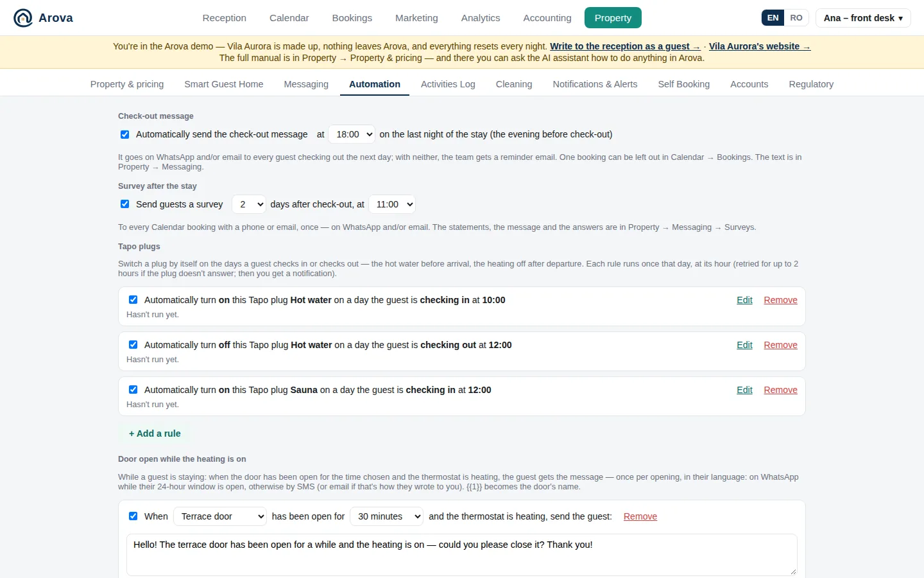Toggle the Terrace door rule checkbox
This screenshot has width=924, height=578.
click(x=133, y=516)
